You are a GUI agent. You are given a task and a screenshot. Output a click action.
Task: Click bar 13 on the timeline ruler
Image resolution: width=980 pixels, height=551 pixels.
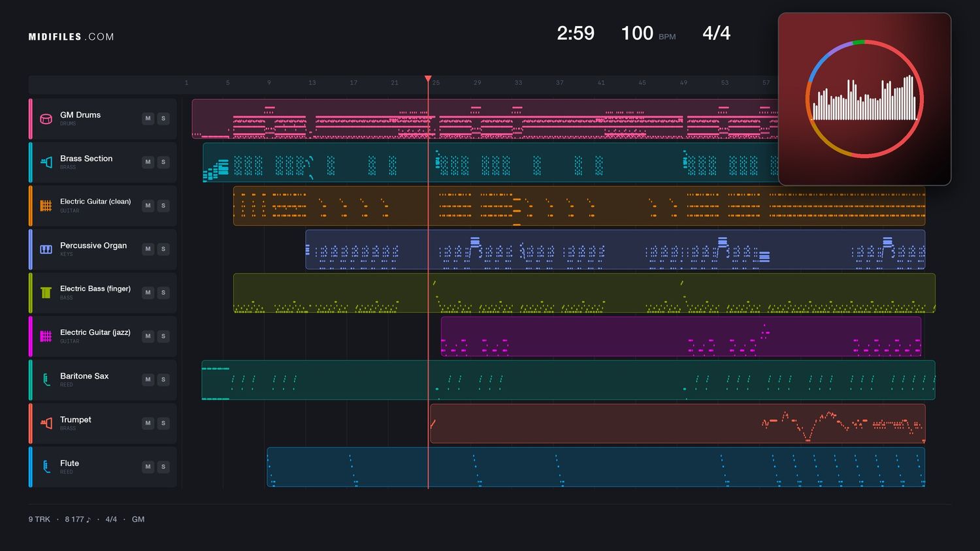click(312, 83)
